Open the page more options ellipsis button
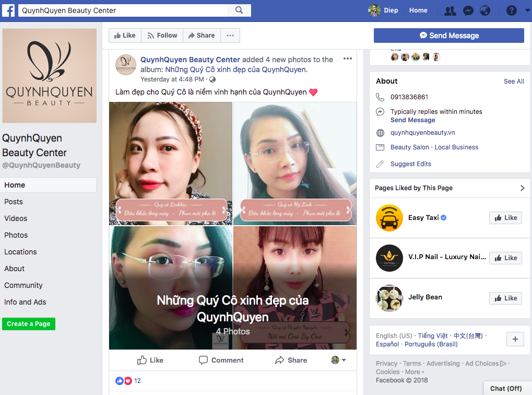532x395 pixels. (x=230, y=36)
